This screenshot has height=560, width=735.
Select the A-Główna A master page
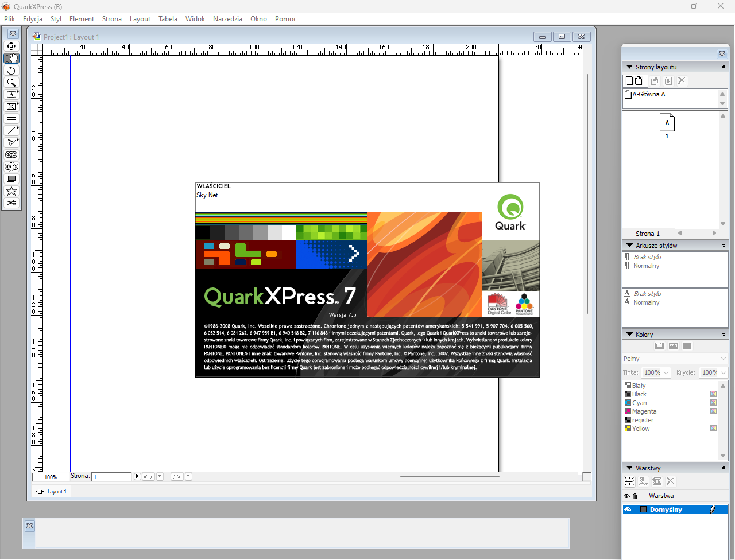tap(645, 95)
